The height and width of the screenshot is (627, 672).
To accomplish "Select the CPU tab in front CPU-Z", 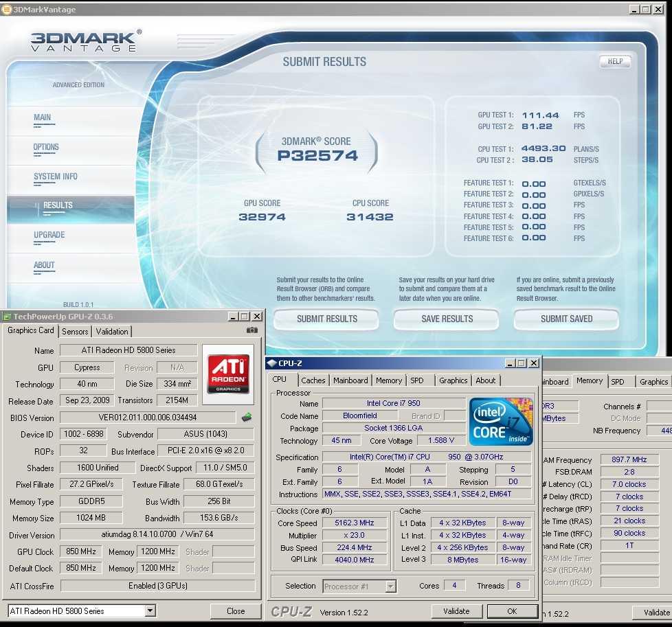I will coord(280,380).
